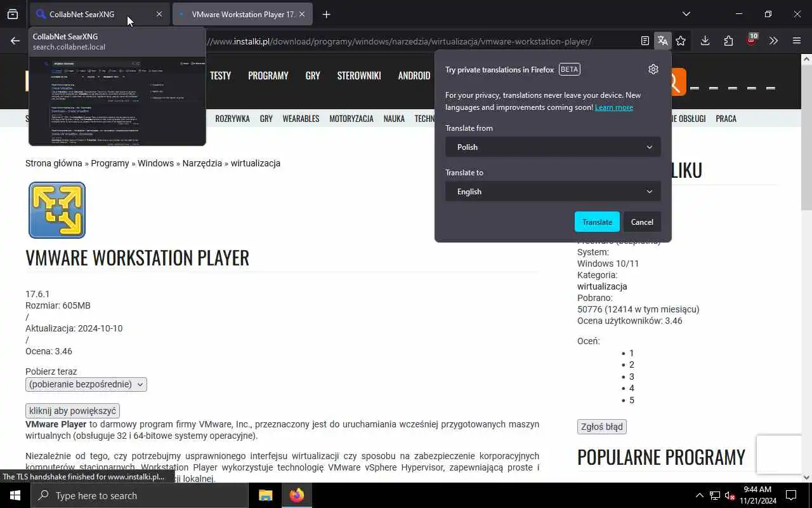
Task: Select rating 4 in Oceń list
Action: pos(631,388)
